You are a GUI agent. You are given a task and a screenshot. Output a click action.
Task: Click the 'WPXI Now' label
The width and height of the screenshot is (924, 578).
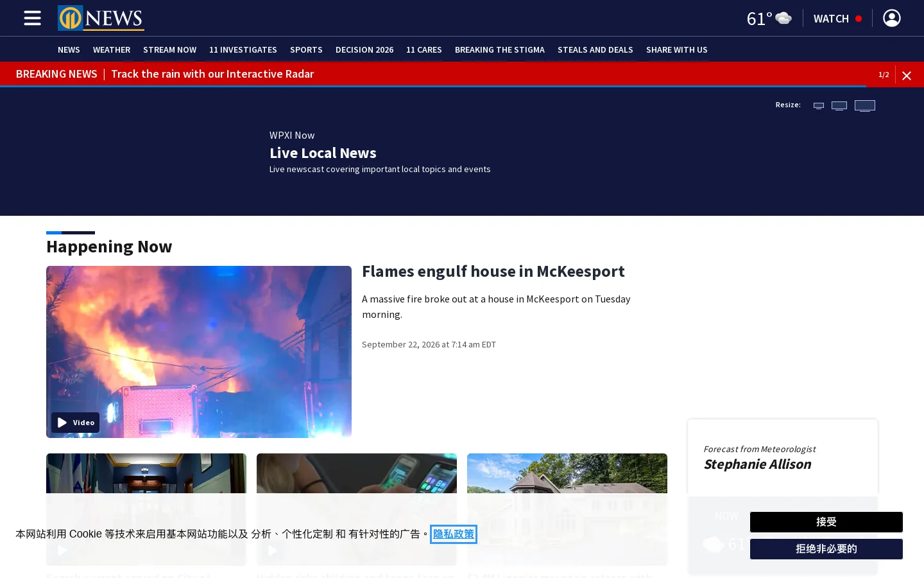292,135
